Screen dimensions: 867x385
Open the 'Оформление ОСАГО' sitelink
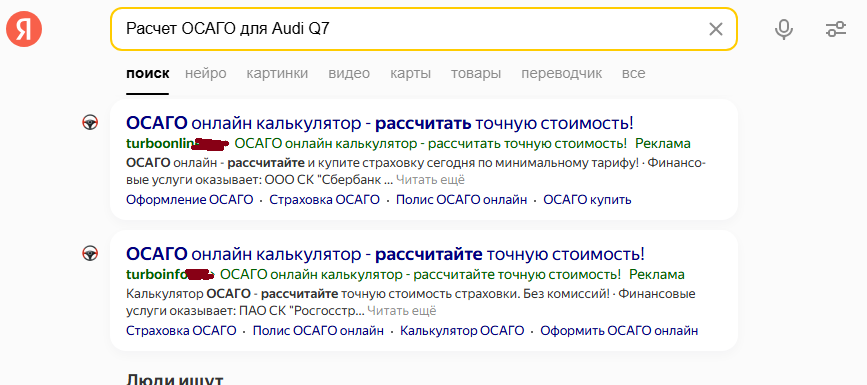190,200
